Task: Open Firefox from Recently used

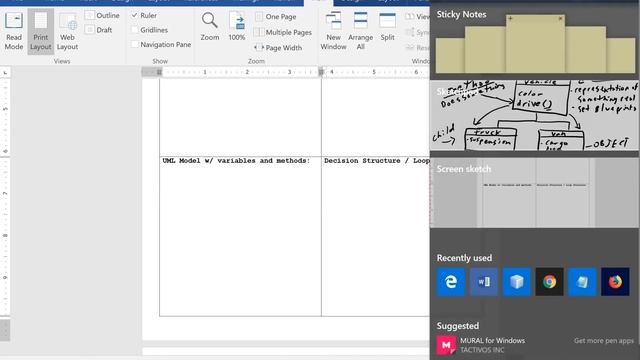Action: [615, 282]
